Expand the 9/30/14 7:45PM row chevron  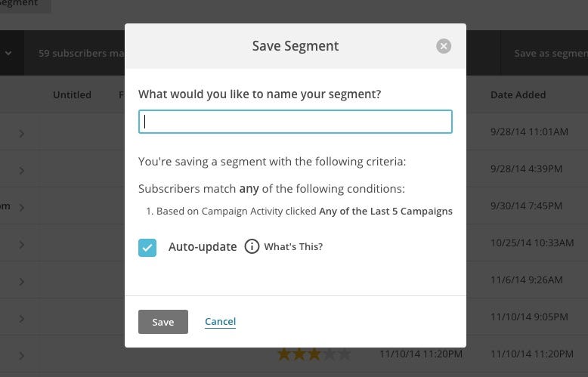pyautogui.click(x=22, y=208)
